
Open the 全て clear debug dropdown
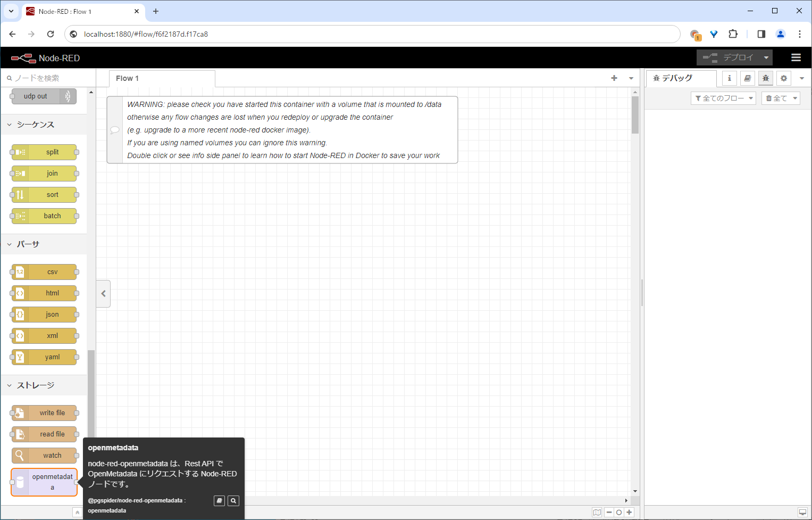(x=781, y=98)
